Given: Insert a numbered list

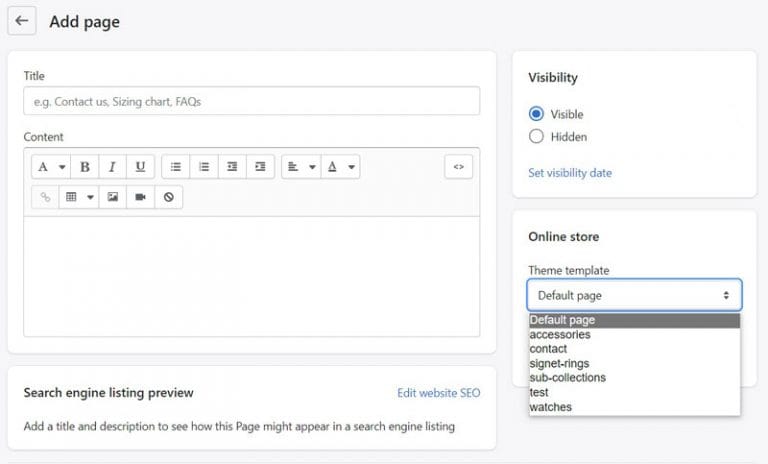Looking at the screenshot, I should (x=204, y=167).
